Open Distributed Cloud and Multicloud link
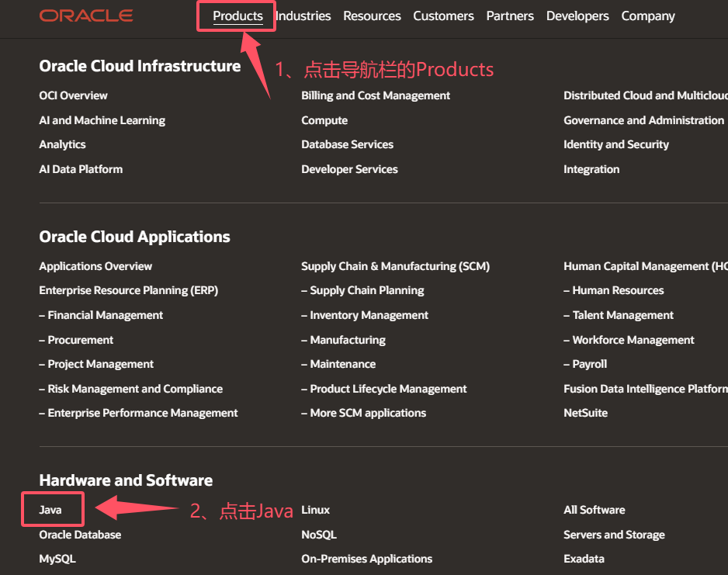This screenshot has width=728, height=575. tap(646, 95)
